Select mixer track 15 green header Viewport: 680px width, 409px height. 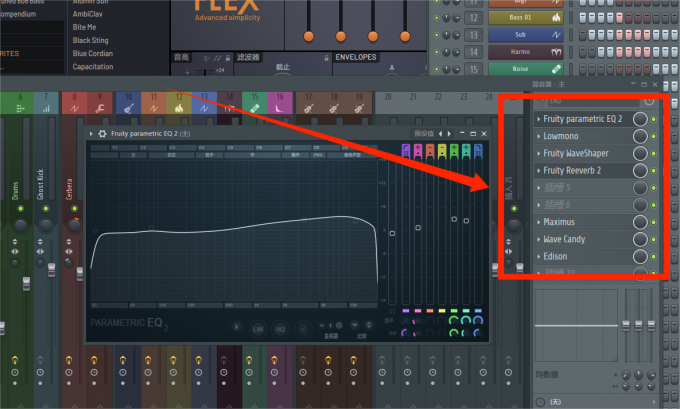point(255,103)
